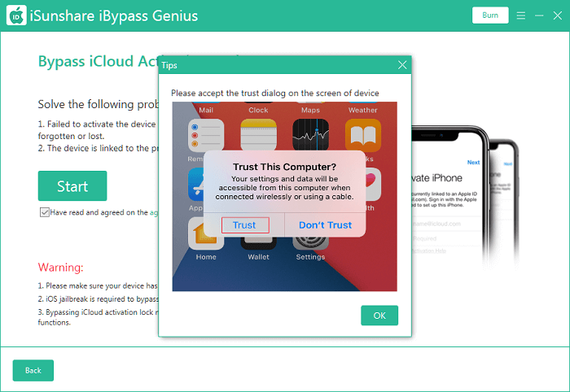Click the Notes app icon in the illustration

click(x=258, y=135)
